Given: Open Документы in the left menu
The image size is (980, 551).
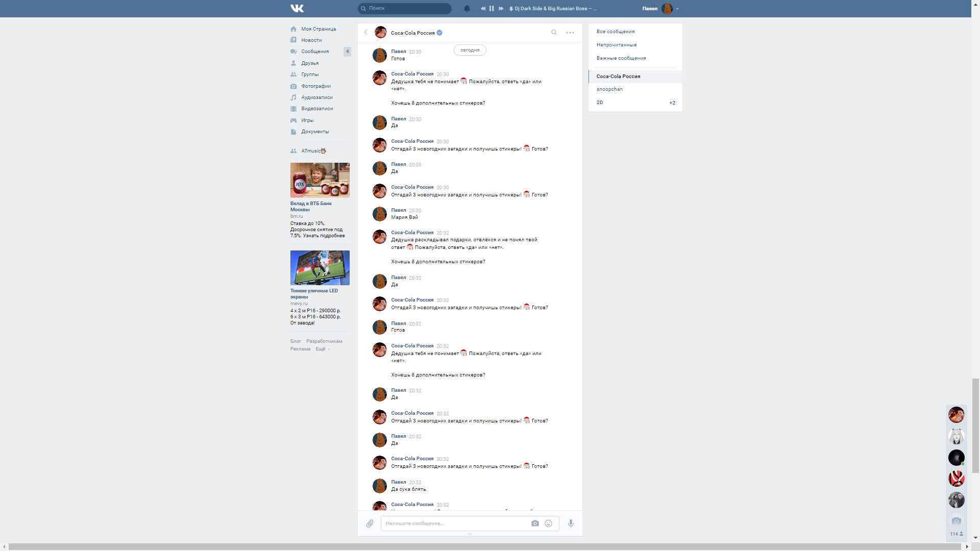Looking at the screenshot, I should [x=315, y=132].
